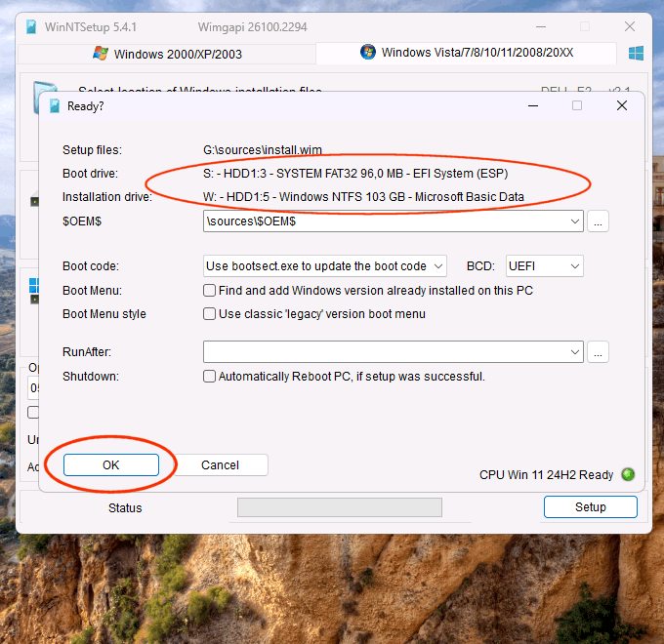Click the blue Windows logo icon

coord(636,54)
